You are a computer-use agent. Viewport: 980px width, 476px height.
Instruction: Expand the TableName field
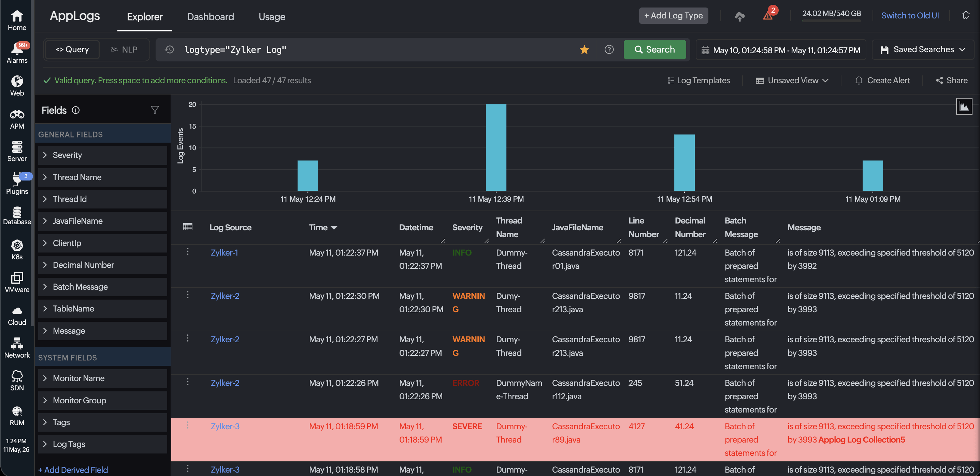(103, 309)
